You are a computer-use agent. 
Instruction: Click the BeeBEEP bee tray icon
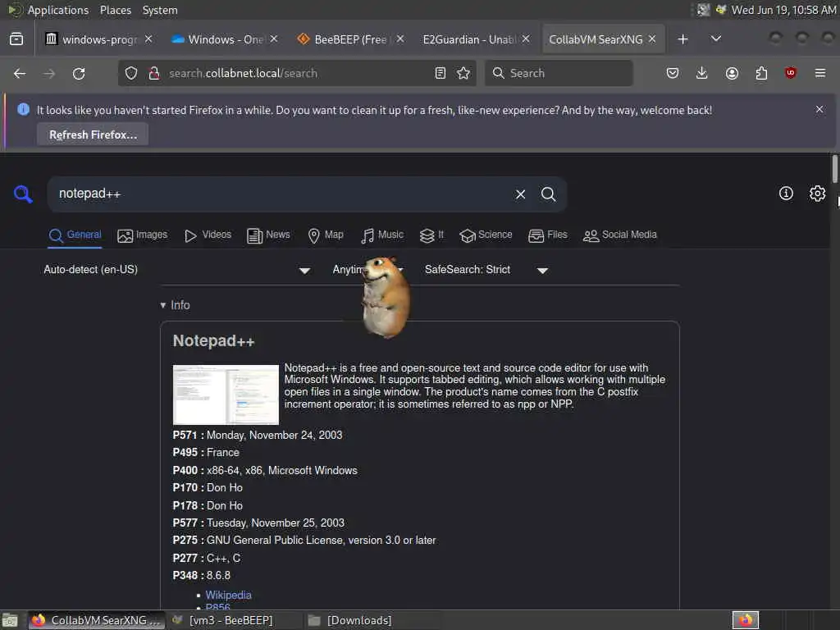[x=721, y=10]
